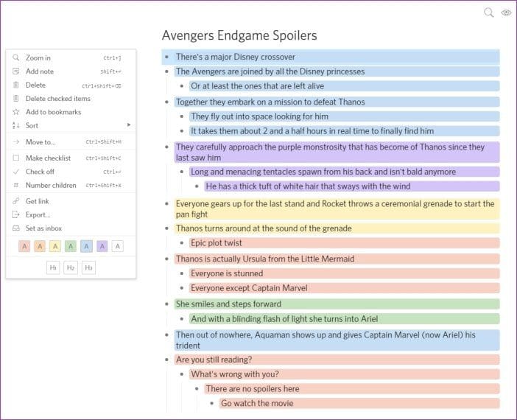This screenshot has height=420, width=517.
Task: Apply blue highlight color swatch
Action: tap(86, 246)
